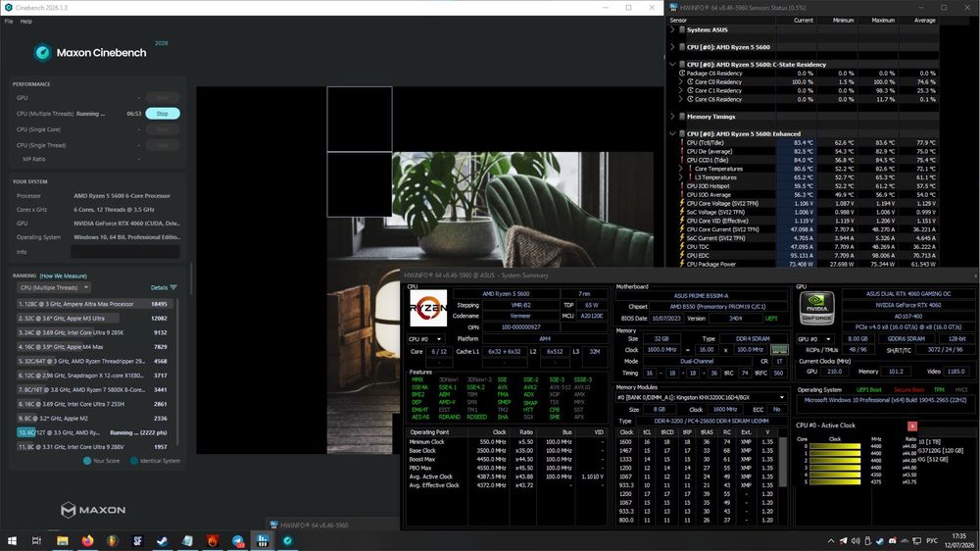Switch the РУС keyboard language indicator
This screenshot has width=980, height=551.
pyautogui.click(x=932, y=541)
